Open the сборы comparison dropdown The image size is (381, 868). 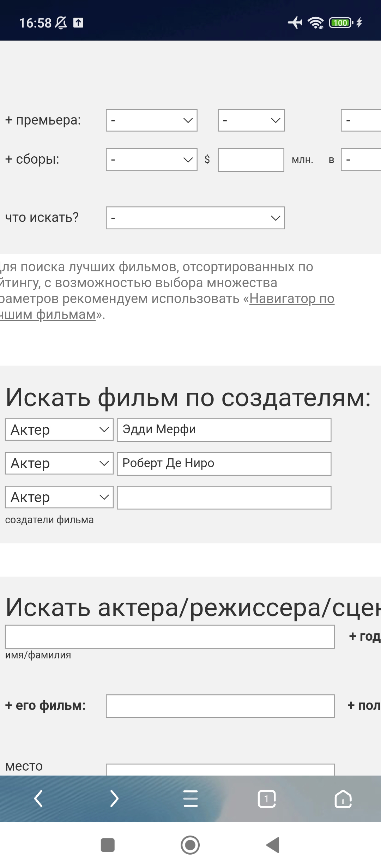tap(152, 159)
